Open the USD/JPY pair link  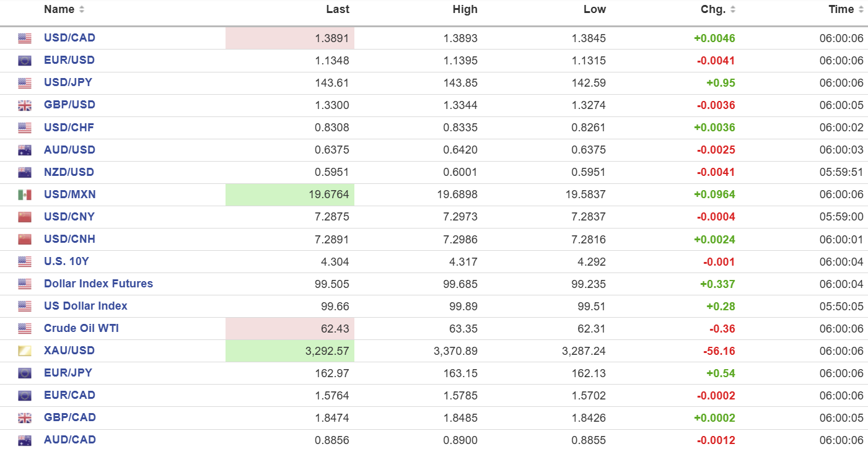[x=68, y=82]
